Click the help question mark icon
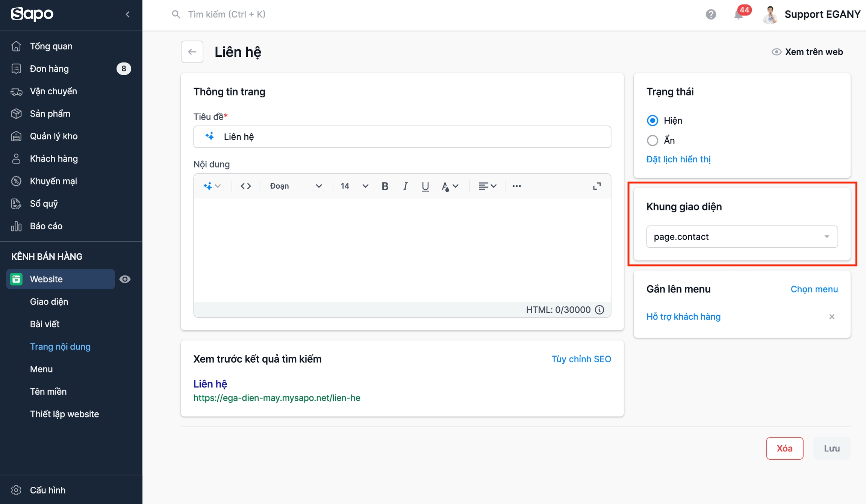The image size is (866, 504). click(x=711, y=15)
